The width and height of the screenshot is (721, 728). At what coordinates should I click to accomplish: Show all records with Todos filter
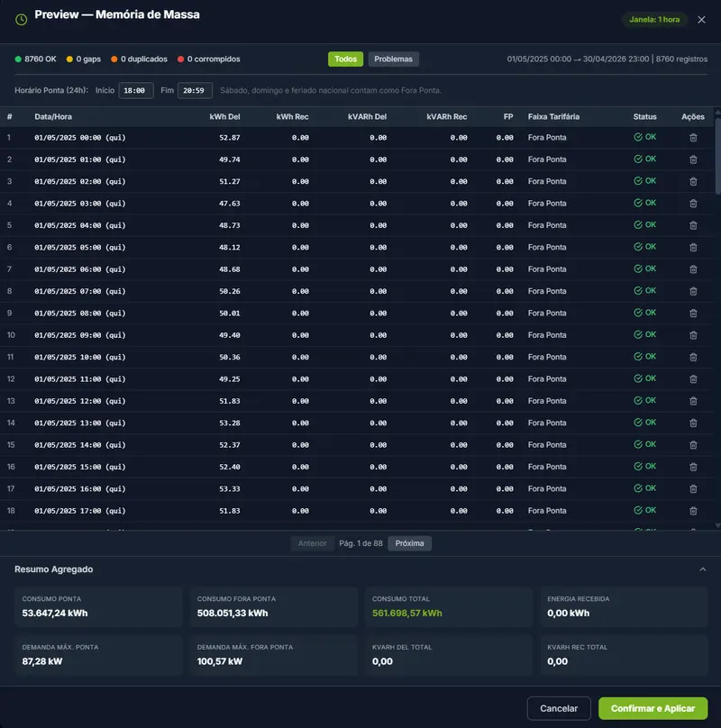tap(346, 59)
